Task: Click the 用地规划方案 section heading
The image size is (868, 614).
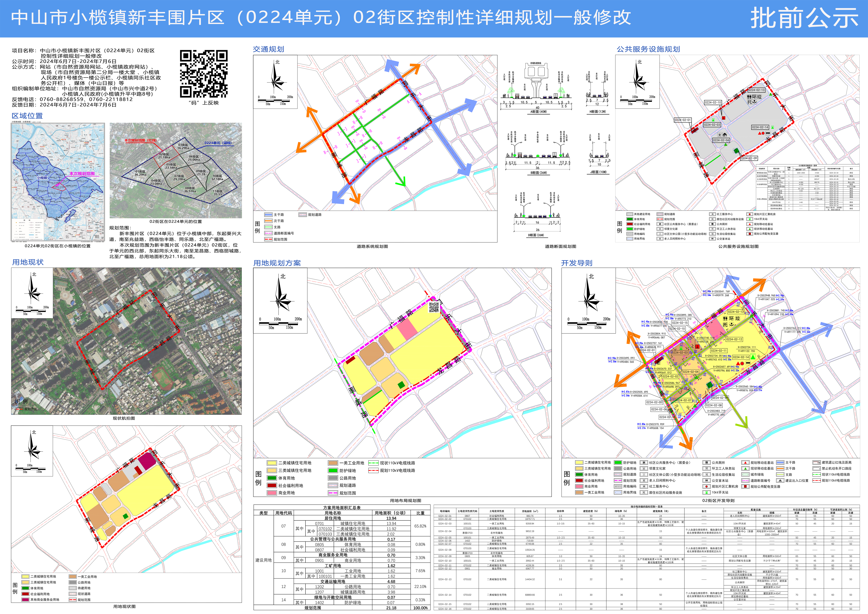Action: (277, 263)
